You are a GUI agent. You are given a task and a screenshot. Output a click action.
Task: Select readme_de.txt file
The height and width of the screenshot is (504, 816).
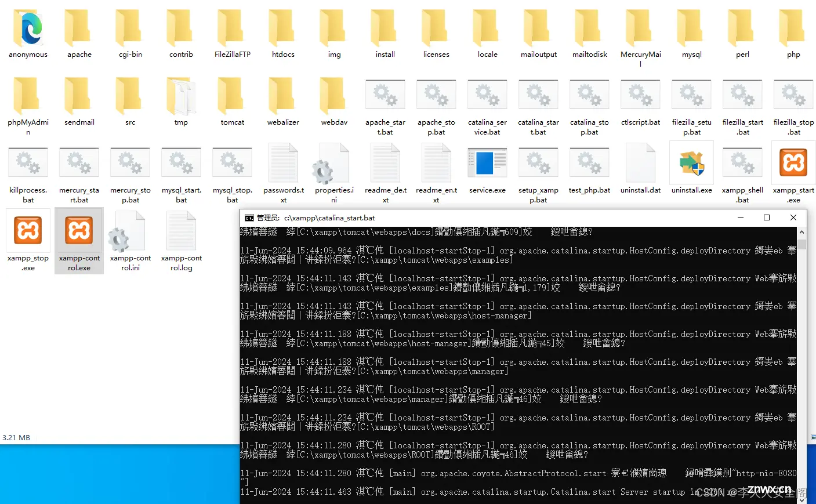pyautogui.click(x=385, y=174)
